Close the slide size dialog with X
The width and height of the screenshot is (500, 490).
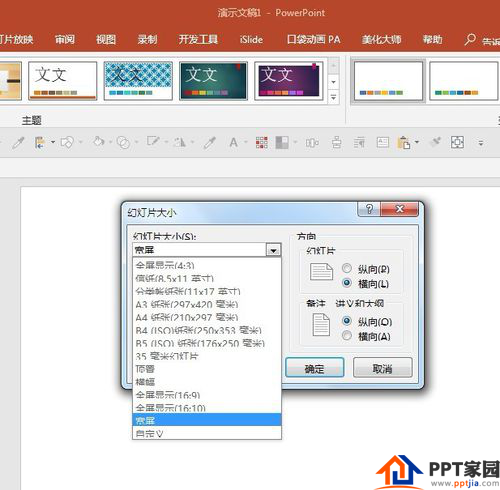pos(399,209)
